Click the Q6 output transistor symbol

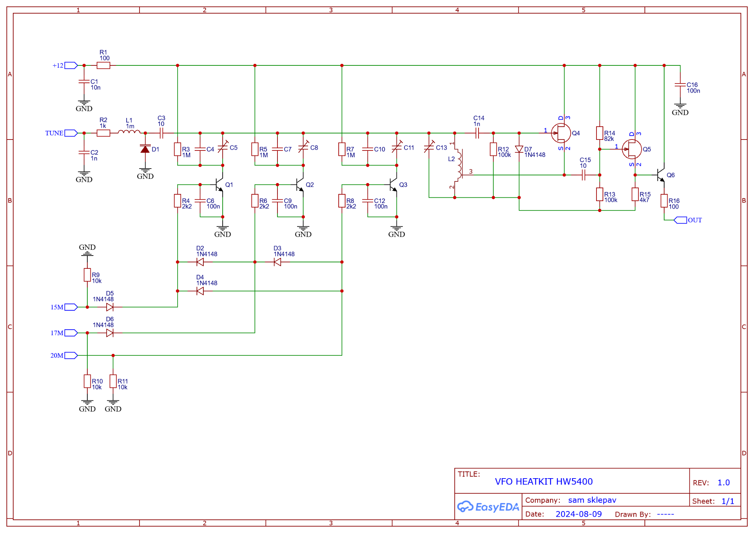661,175
